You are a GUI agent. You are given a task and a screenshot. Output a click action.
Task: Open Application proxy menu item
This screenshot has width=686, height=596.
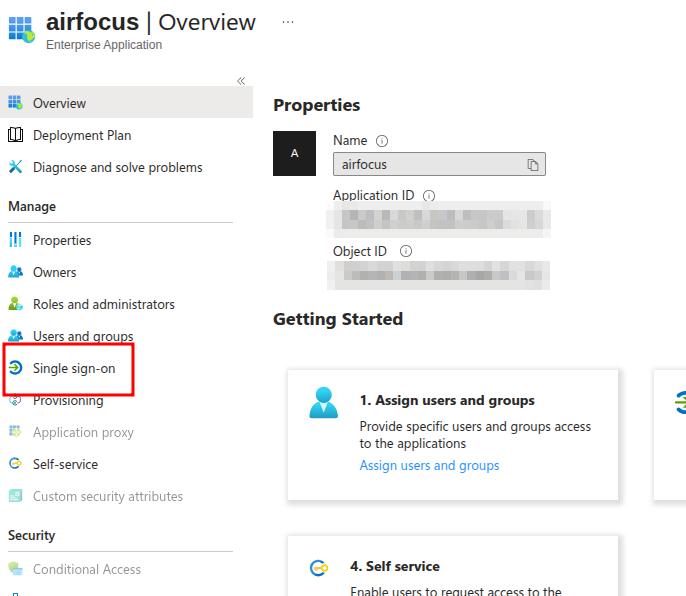[x=83, y=432]
